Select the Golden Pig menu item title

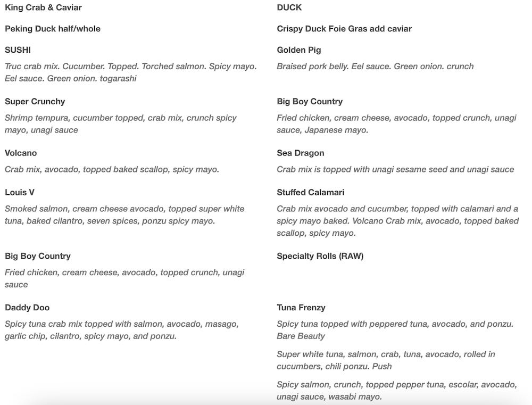(299, 50)
